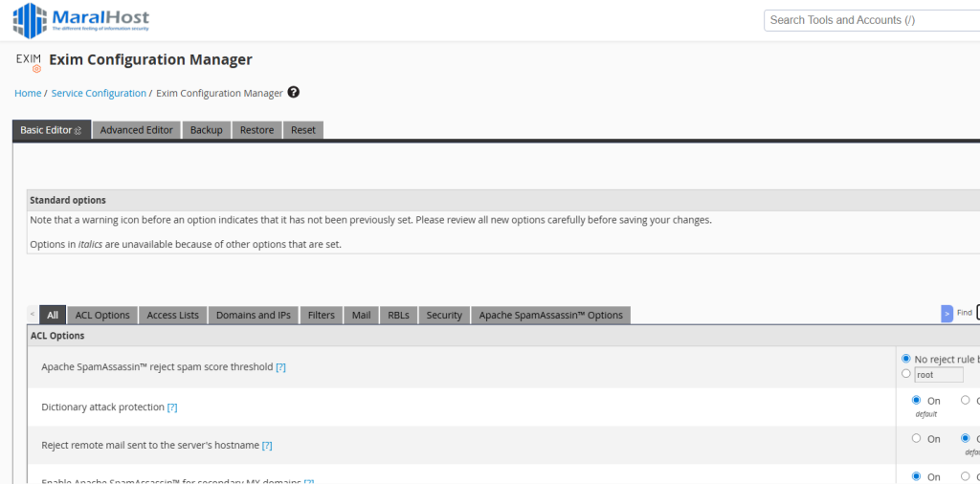Show the ACL Options category tab
The image size is (980, 484).
pos(102,315)
